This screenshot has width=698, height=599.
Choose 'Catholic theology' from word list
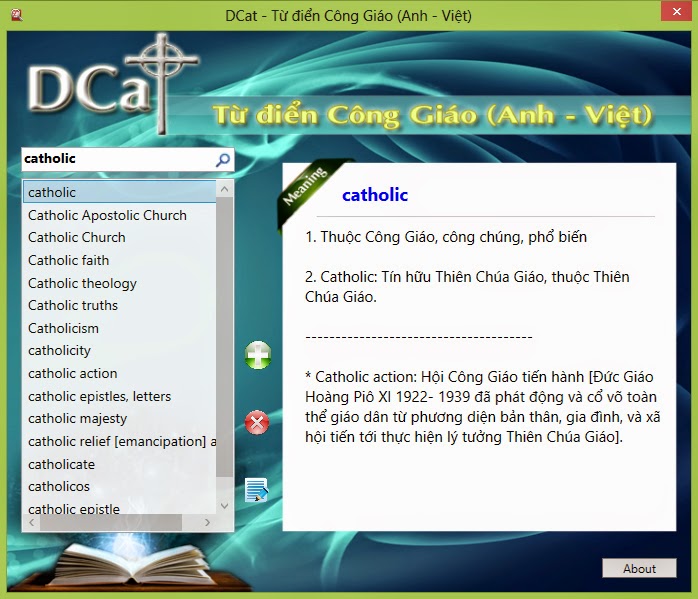pos(82,283)
